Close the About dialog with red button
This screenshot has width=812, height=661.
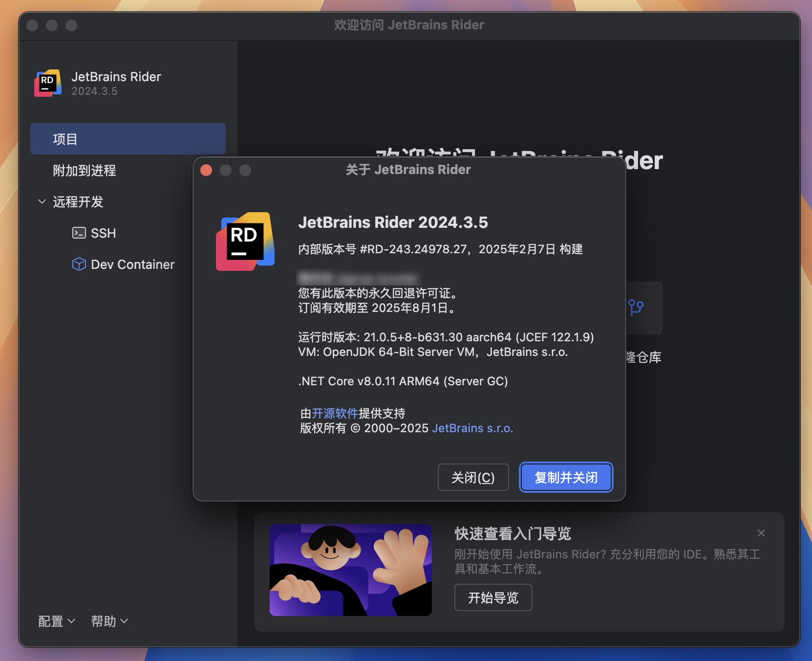tap(206, 170)
